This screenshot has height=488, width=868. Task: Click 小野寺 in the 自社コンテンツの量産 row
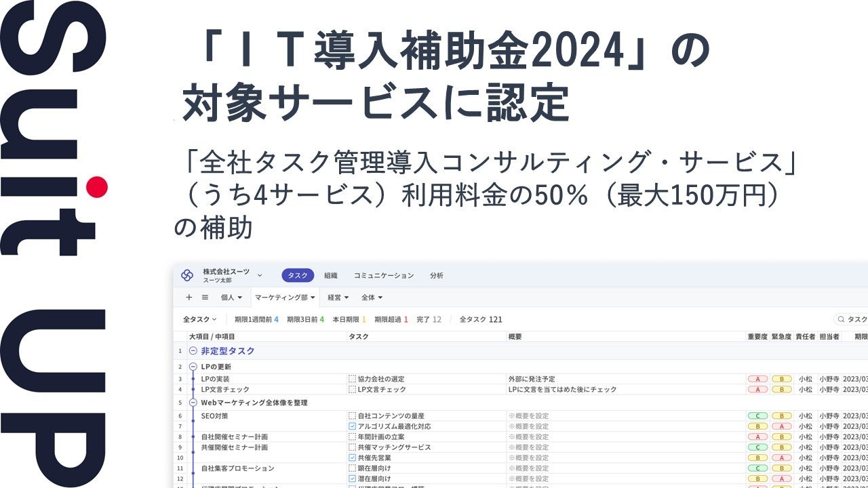pyautogui.click(x=829, y=415)
